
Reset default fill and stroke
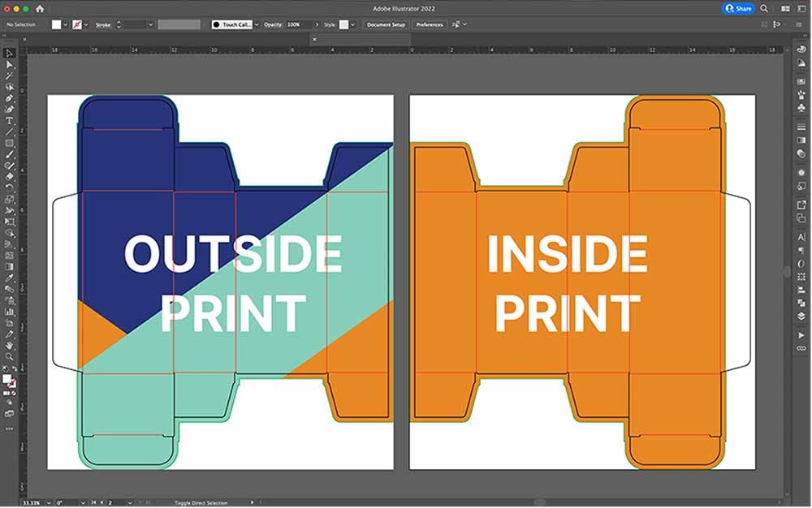(x=5, y=368)
